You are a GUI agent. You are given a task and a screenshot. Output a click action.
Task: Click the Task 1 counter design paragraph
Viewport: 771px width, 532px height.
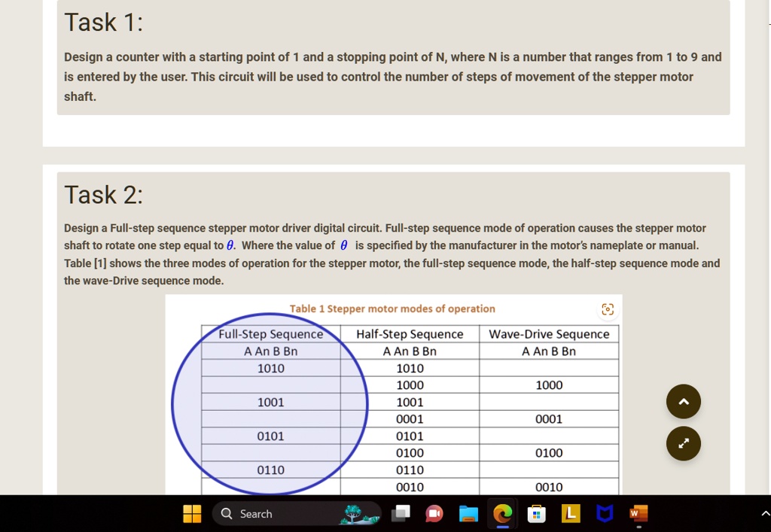click(x=393, y=77)
